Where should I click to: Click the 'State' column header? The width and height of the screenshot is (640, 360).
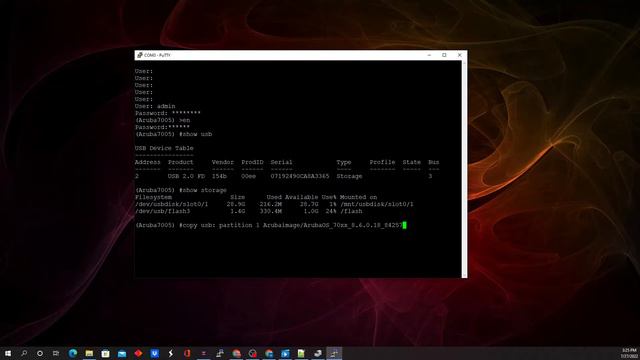coord(411,162)
